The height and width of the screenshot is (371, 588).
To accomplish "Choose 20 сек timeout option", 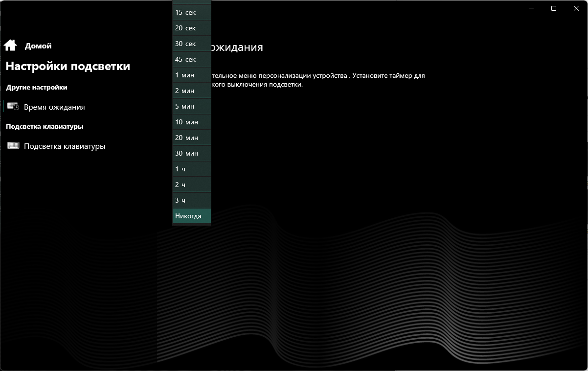I will (192, 28).
